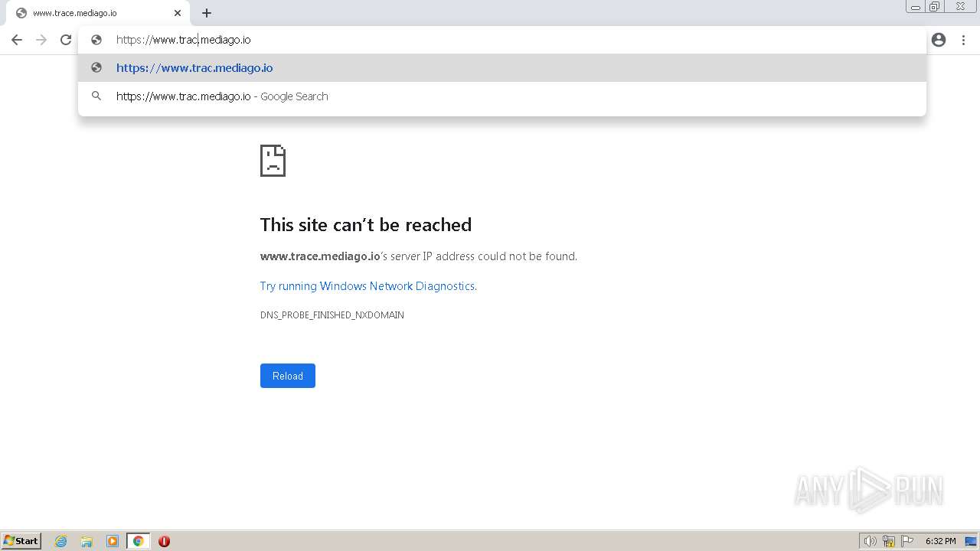Open Windows Explorer folder from the taskbar
This screenshot has width=980, height=551.
pos(87,541)
